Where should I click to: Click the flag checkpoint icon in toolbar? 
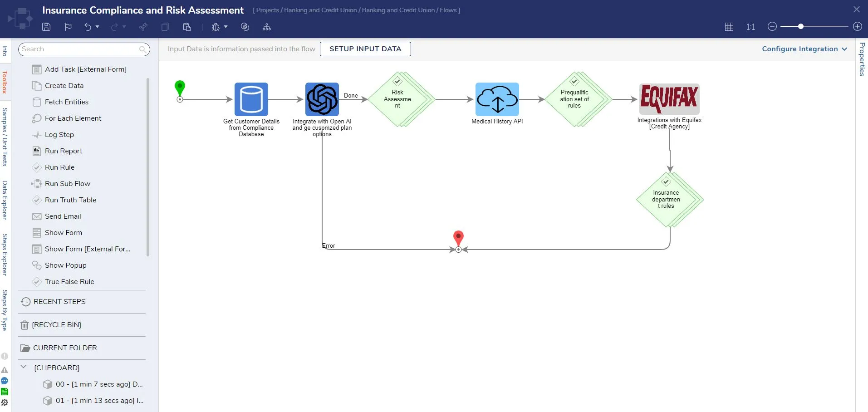68,27
